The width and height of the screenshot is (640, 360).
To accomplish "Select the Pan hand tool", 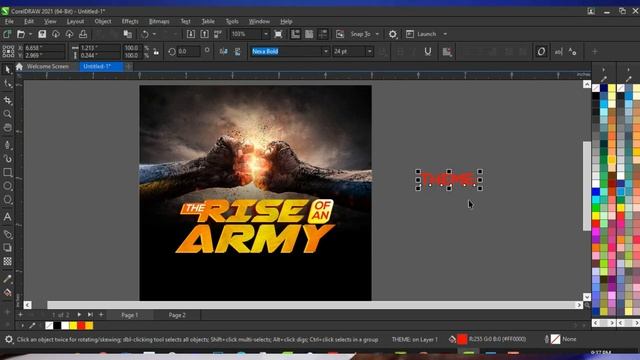I will [x=7, y=128].
